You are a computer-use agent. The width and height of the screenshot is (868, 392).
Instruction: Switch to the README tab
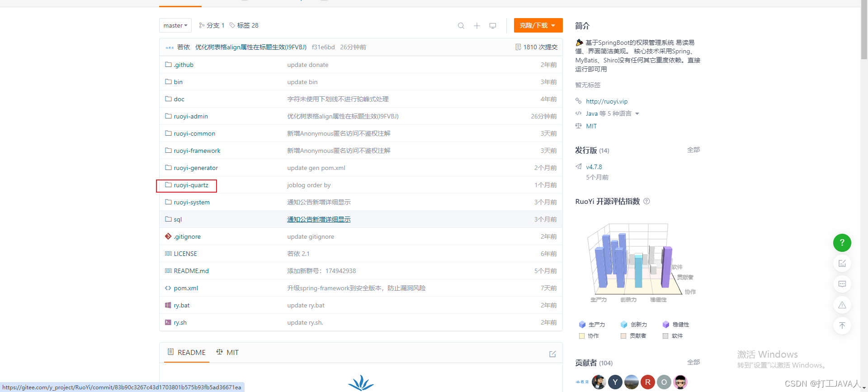[x=187, y=352]
